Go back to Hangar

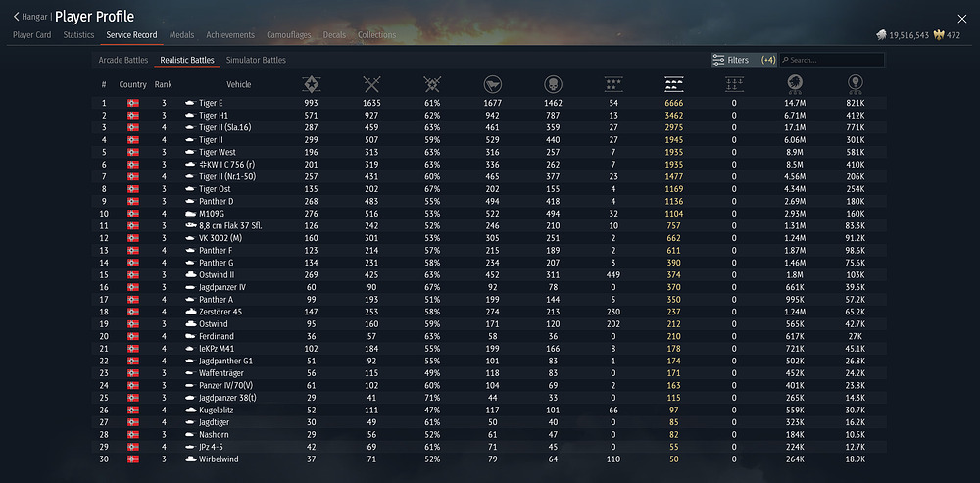point(30,17)
